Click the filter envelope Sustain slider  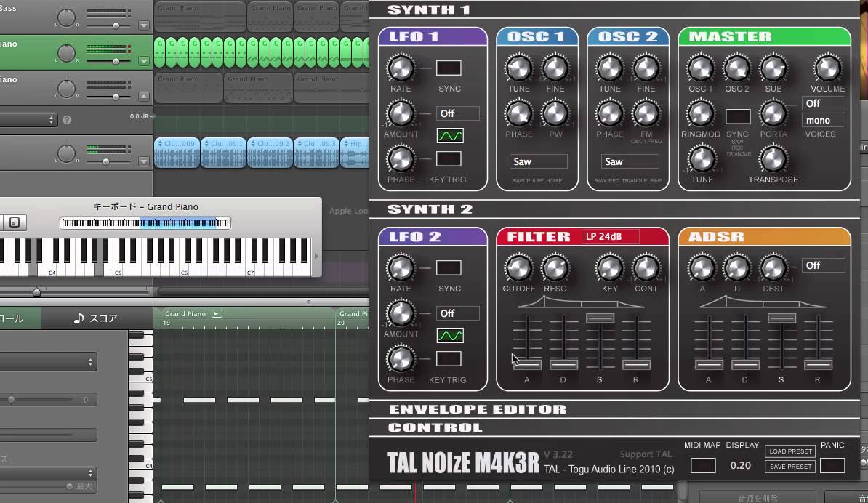pyautogui.click(x=600, y=318)
